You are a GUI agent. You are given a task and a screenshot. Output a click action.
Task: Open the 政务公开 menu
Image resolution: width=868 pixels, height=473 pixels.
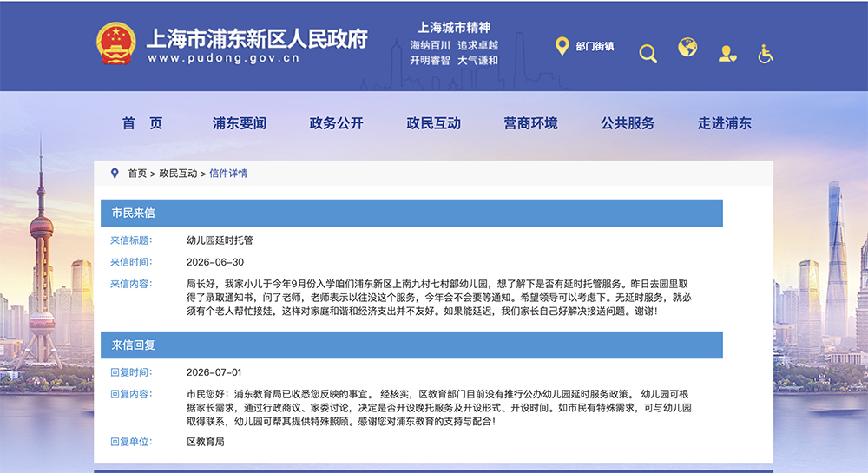tap(336, 123)
